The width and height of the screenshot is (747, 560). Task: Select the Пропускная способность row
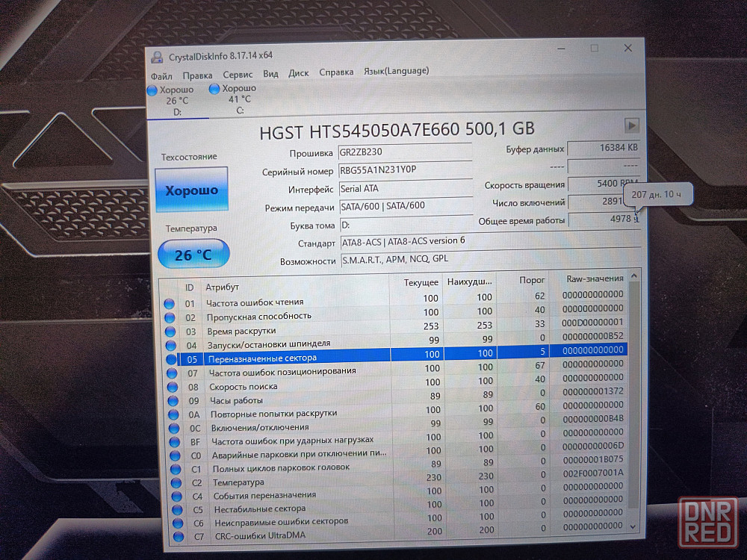[x=394, y=314]
